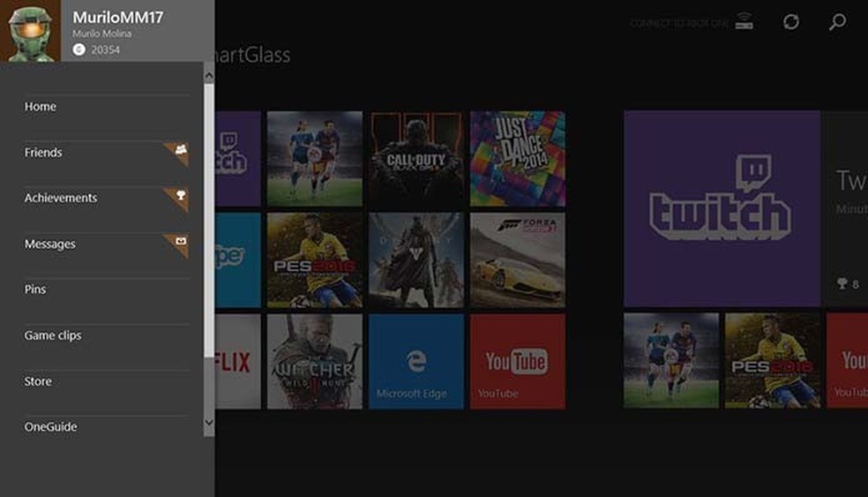Screen dimensions: 868x497
Task: Open Messages in the side menu
Action: click(x=106, y=244)
